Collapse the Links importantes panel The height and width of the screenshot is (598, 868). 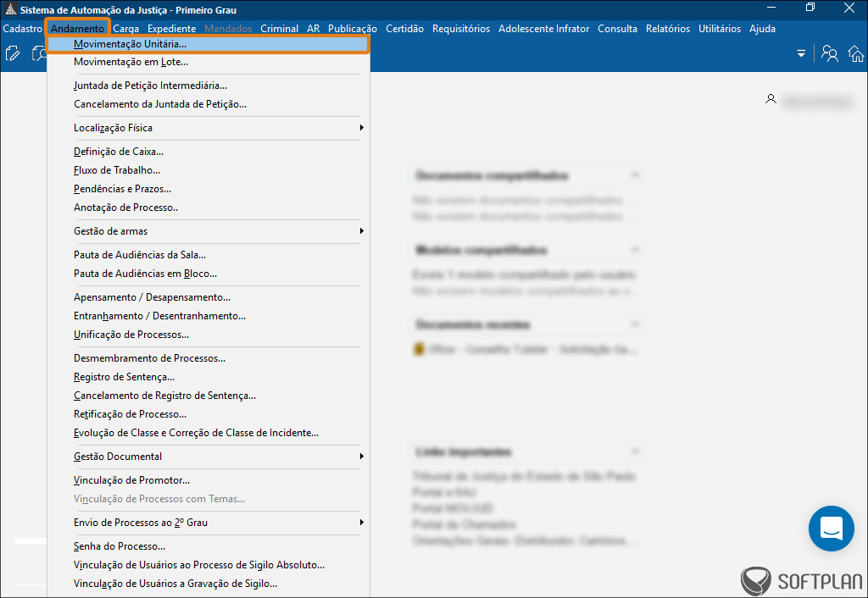[635, 451]
